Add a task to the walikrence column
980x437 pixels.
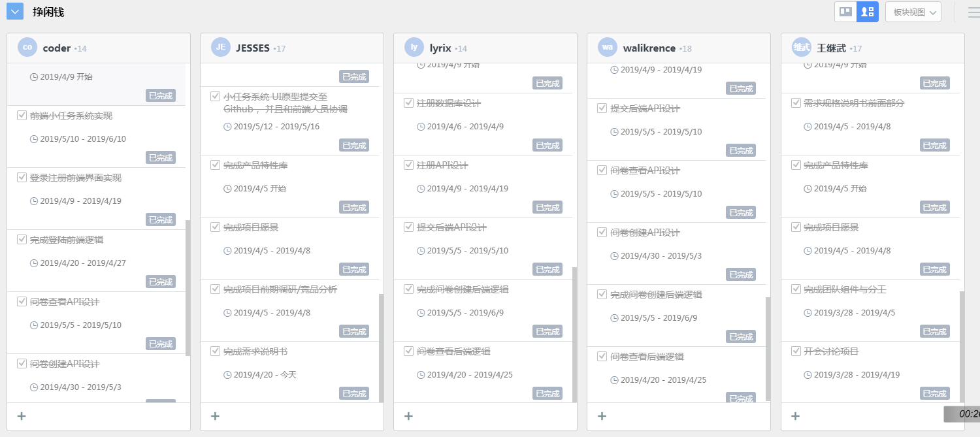(602, 416)
